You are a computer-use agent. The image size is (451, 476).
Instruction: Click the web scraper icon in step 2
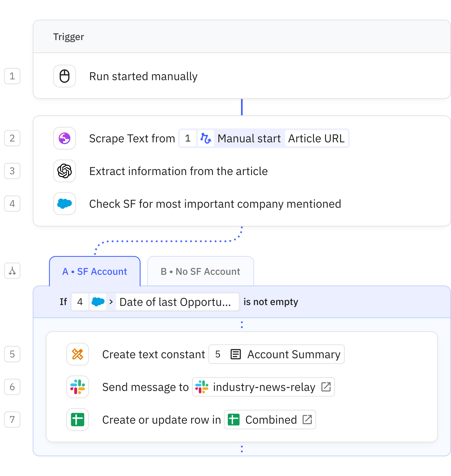(x=64, y=138)
